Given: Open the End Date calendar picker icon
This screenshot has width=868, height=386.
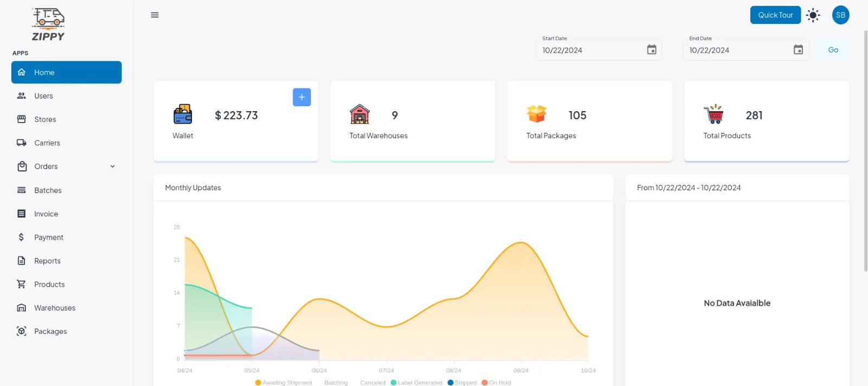Looking at the screenshot, I should point(798,50).
